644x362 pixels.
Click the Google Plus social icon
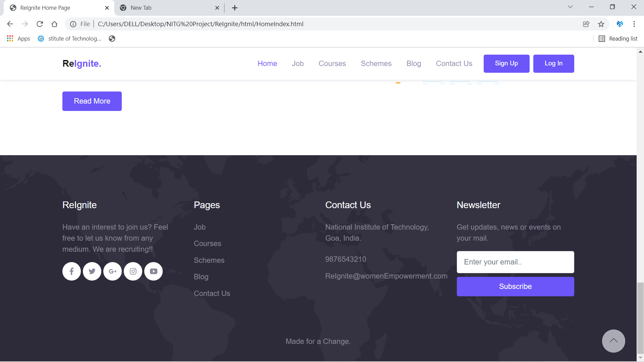pos(112,271)
